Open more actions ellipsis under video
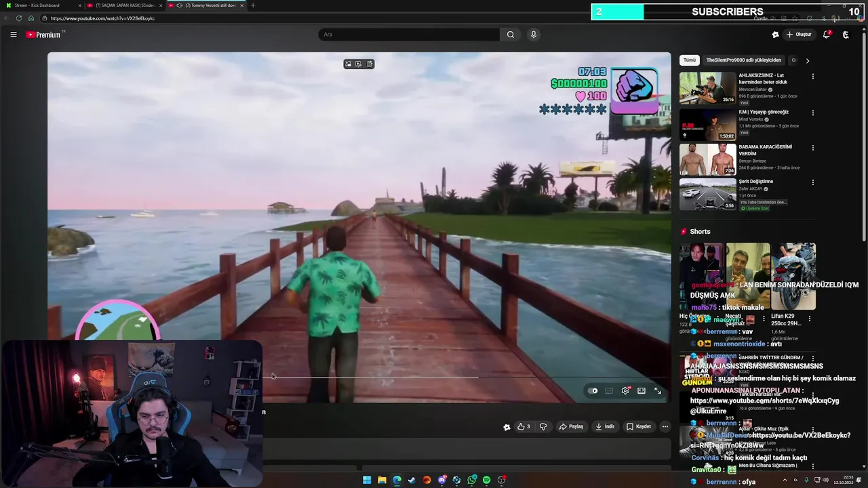This screenshot has width=868, height=488. 665,426
